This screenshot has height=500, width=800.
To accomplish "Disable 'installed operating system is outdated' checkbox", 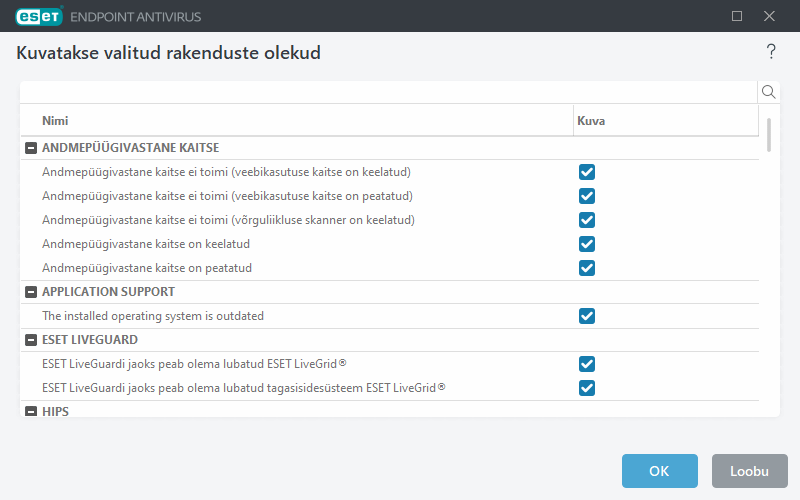I will [x=587, y=316].
